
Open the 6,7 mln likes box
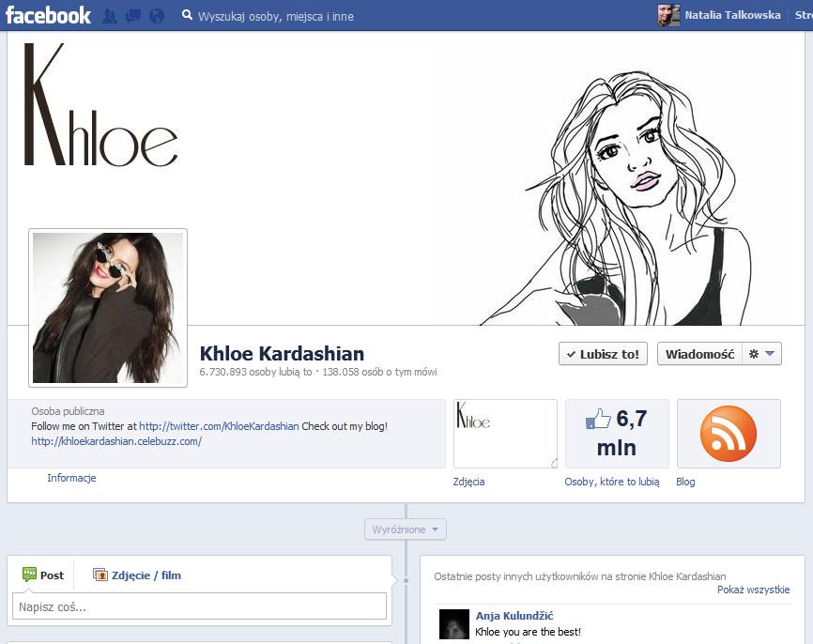[617, 434]
